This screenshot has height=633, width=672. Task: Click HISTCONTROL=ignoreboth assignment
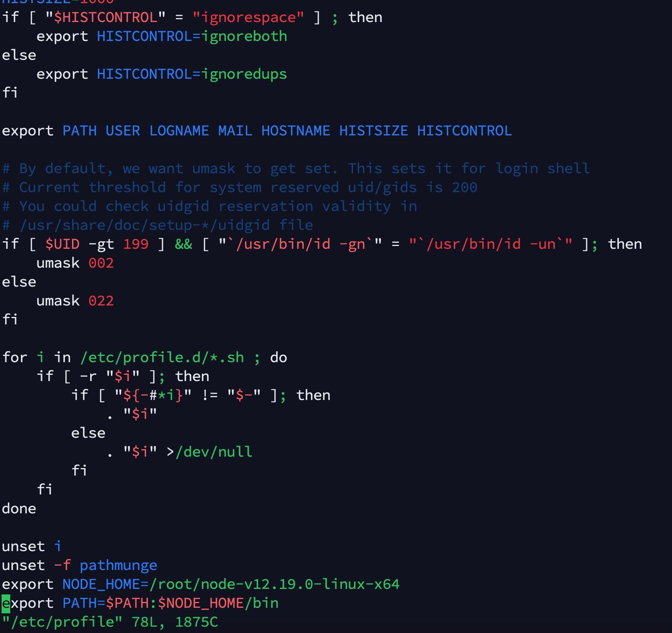192,36
